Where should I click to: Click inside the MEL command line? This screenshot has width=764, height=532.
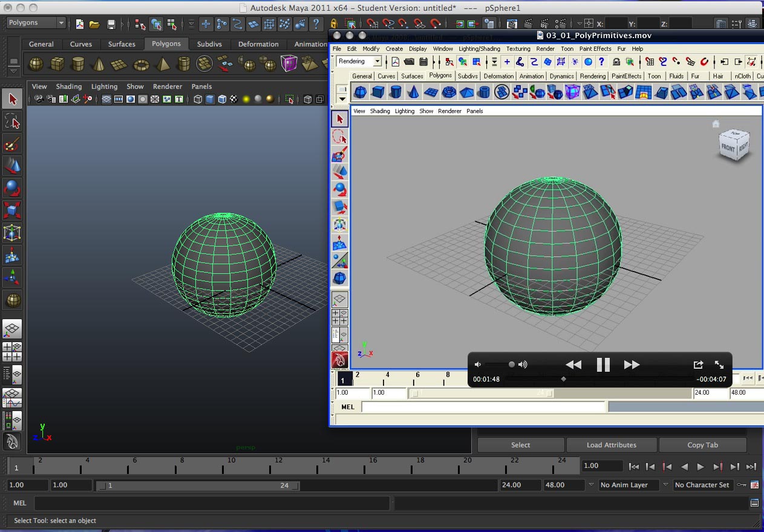pos(212,502)
